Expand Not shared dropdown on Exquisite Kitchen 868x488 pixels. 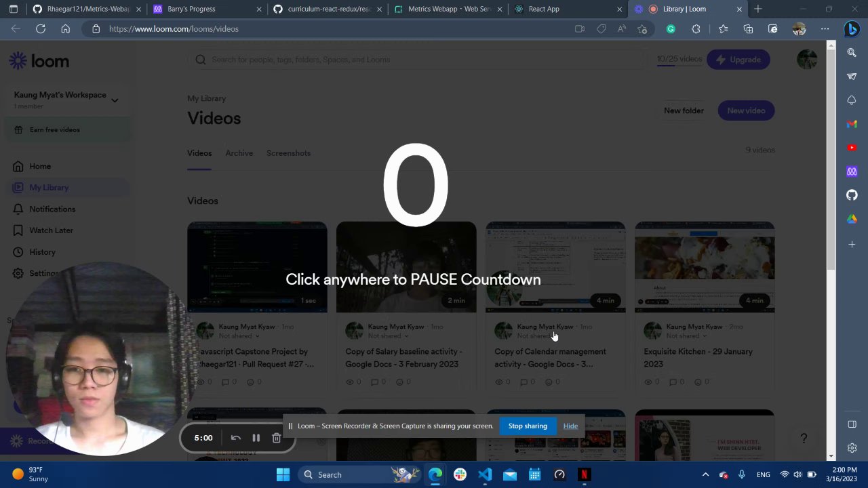(x=686, y=336)
